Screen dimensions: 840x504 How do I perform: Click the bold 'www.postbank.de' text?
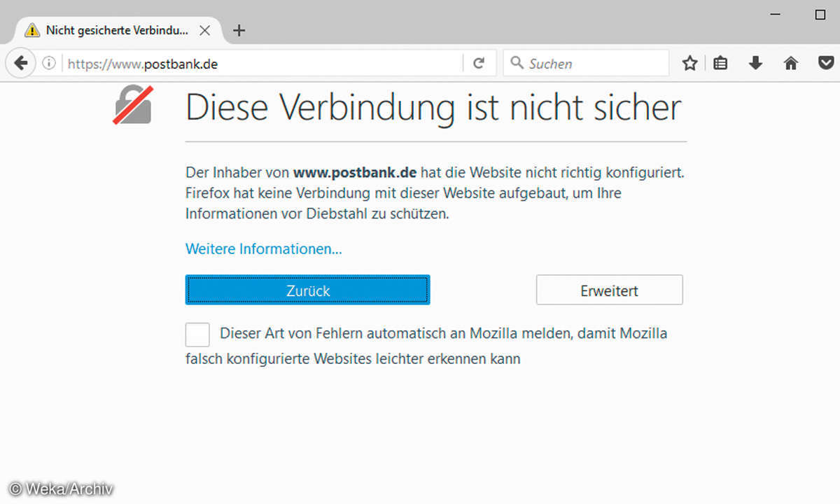(x=355, y=172)
